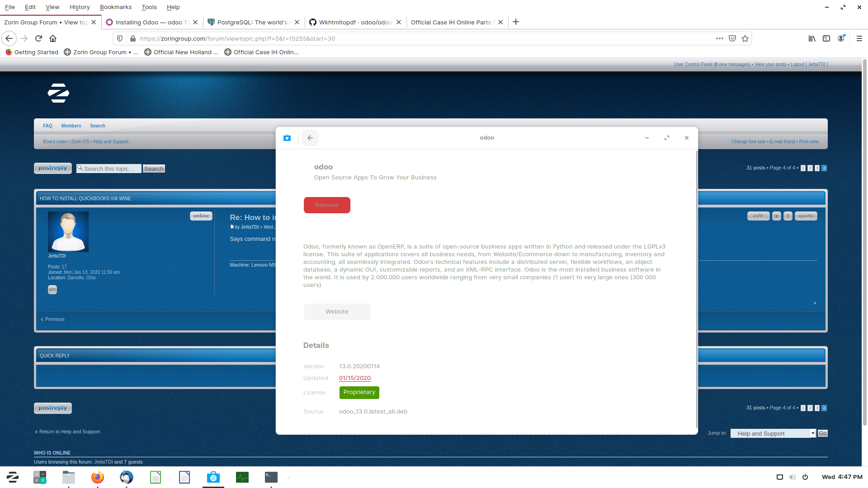The width and height of the screenshot is (868, 488).
Task: Go back in the Software window
Action: 310,138
